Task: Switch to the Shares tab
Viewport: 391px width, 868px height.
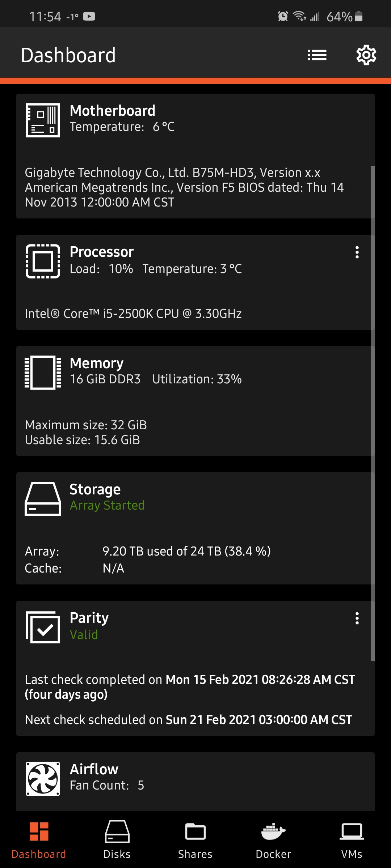Action: pyautogui.click(x=195, y=839)
